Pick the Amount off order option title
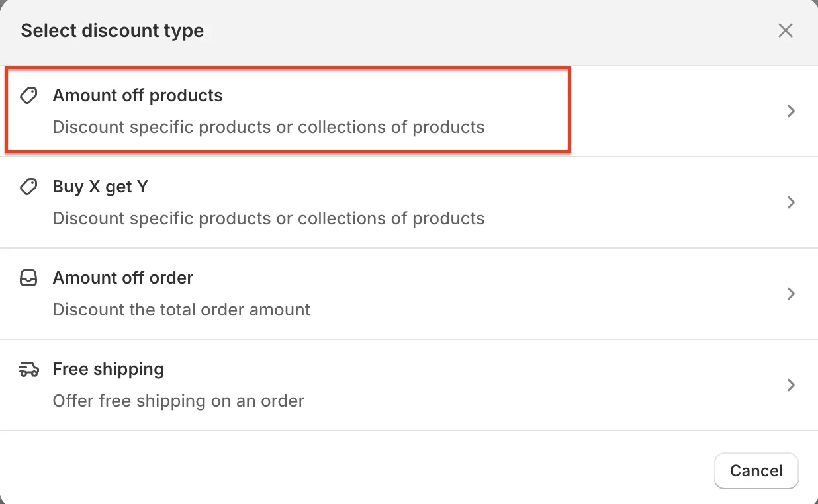Viewport: 818px width, 504px height. click(x=122, y=278)
